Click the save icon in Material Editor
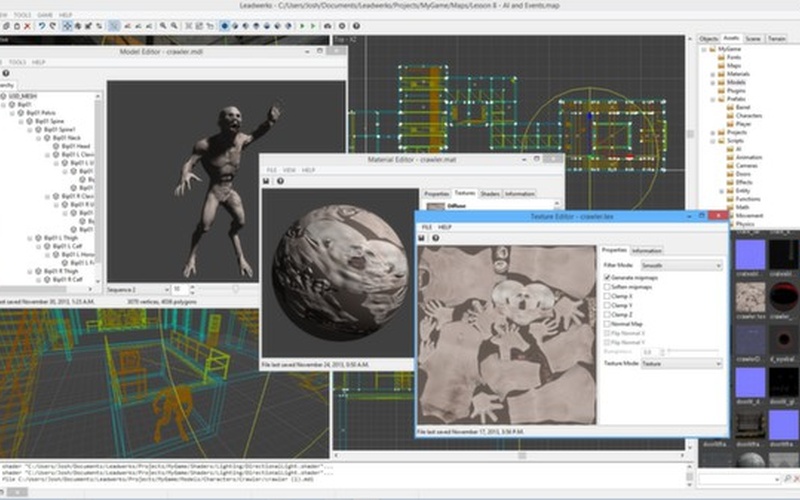 [266, 181]
